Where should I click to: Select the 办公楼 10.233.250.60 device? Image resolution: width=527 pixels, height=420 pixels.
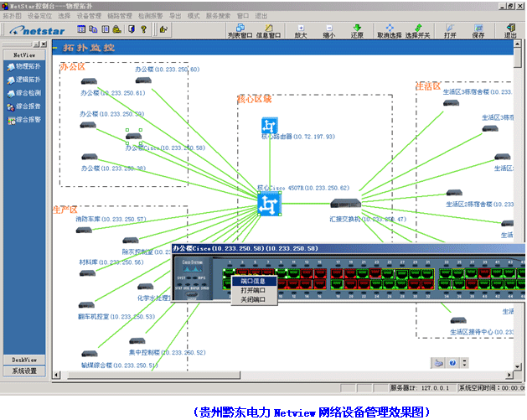pos(143,80)
